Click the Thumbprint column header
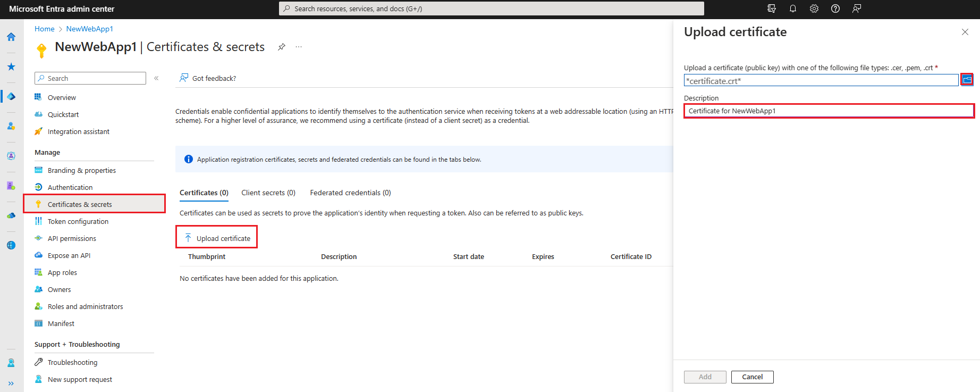 [207, 256]
